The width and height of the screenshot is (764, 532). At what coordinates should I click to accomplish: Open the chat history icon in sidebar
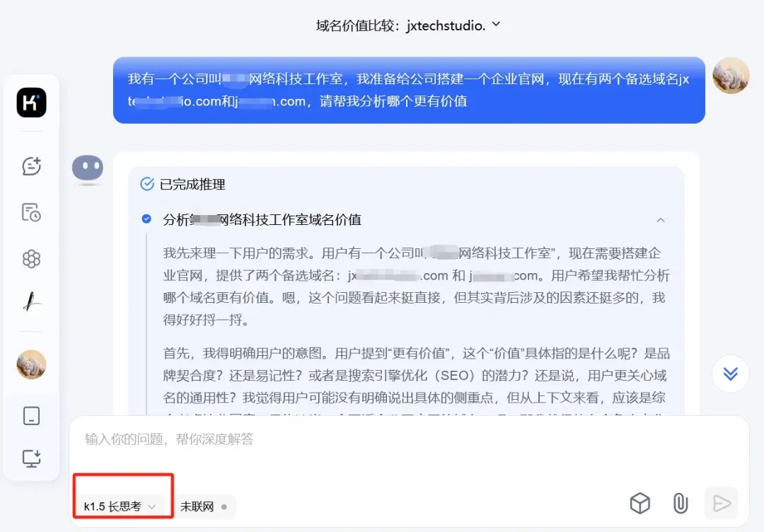(x=32, y=212)
